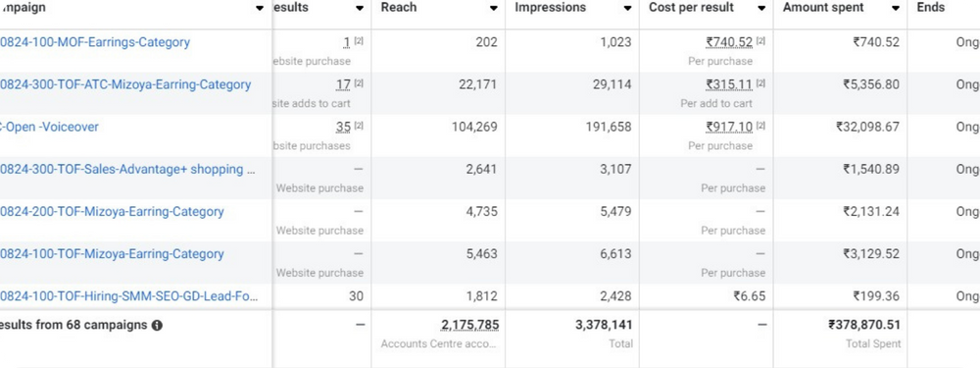Click the footnote marker beside 17 results
This screenshot has height=368, width=980.
click(359, 83)
